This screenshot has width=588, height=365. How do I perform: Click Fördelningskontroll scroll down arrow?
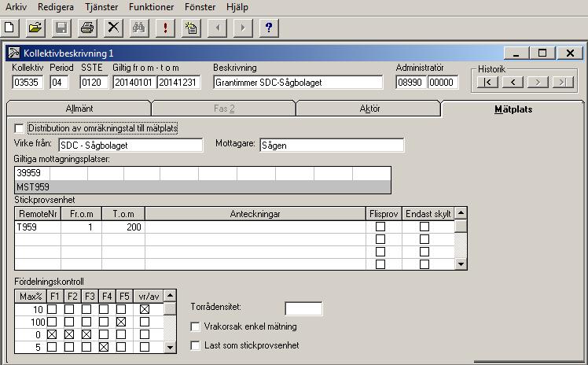click(x=170, y=348)
